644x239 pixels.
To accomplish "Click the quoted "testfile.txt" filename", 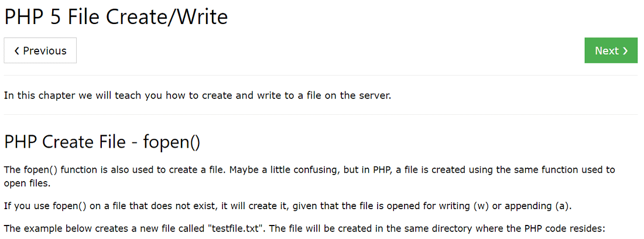I will (232, 228).
